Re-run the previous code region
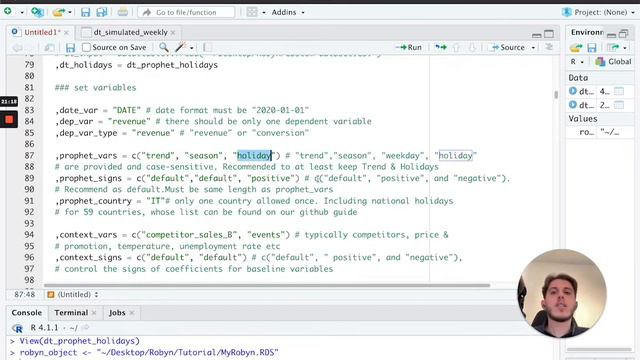This screenshot has height=360, width=640. (440, 47)
